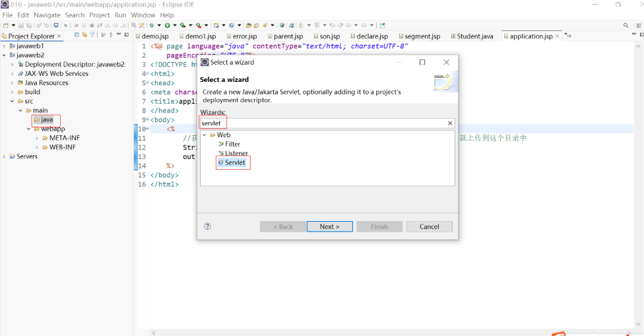The width and height of the screenshot is (644, 336).
Task: Click the Open Console monitor icon
Action: coord(56,26)
